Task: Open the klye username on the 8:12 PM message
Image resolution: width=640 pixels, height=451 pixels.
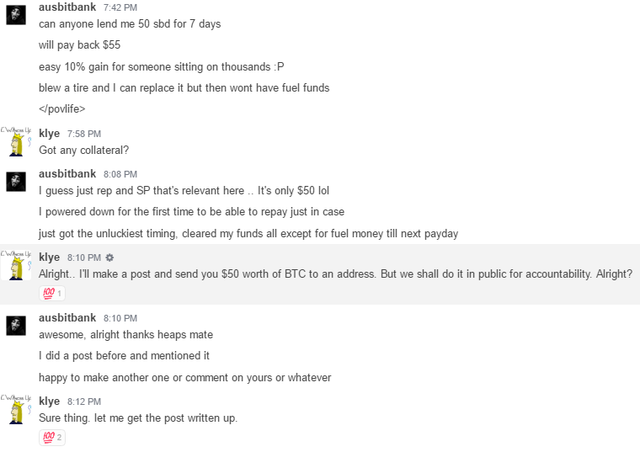Action: pos(49,401)
